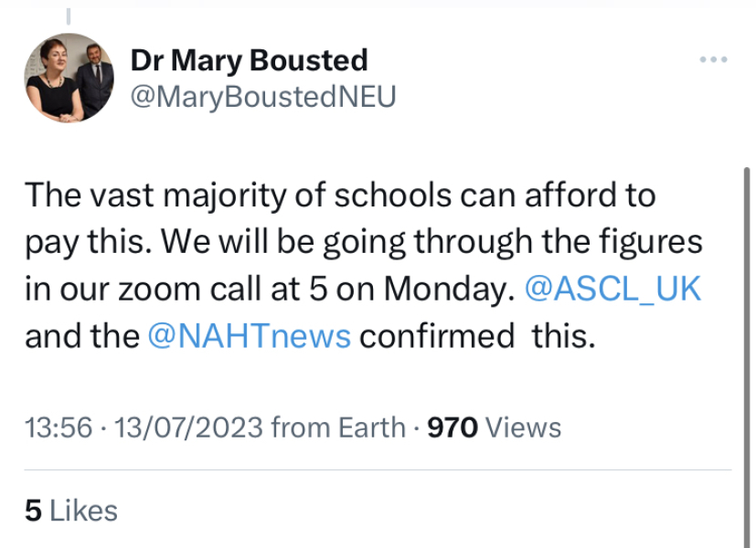Image resolution: width=756 pixels, height=548 pixels.
Task: Open the Dr Mary Bousted display name
Action: pos(249,60)
